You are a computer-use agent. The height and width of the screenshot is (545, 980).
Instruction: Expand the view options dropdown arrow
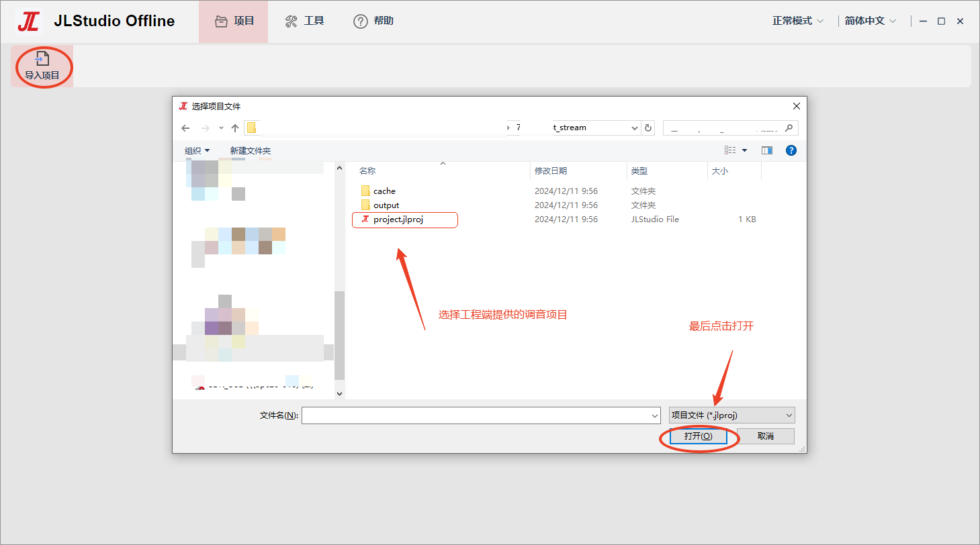point(745,151)
